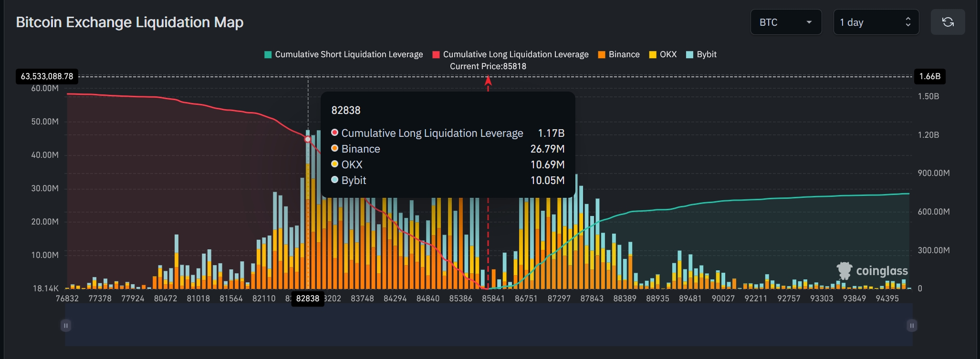
Task: Click the red current price arrow marker
Action: point(488,82)
